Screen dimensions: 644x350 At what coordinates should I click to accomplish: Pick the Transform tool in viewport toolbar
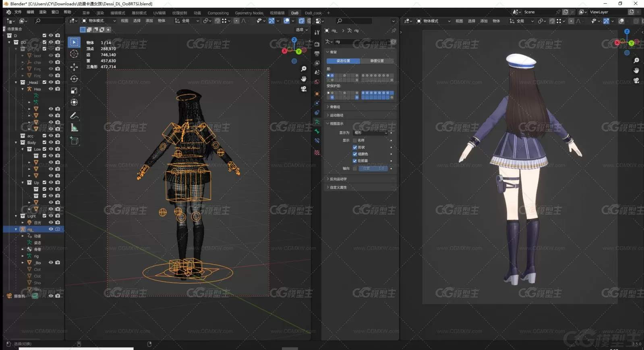74,102
